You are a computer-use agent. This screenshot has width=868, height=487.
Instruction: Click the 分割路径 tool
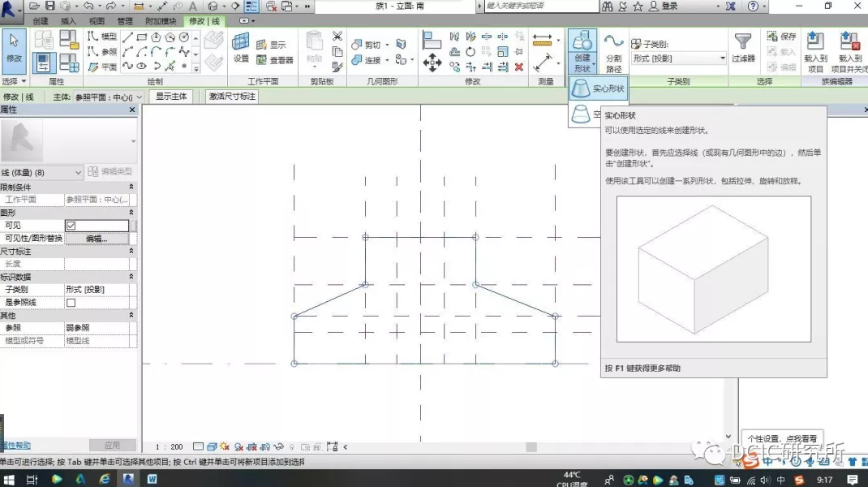(613, 53)
